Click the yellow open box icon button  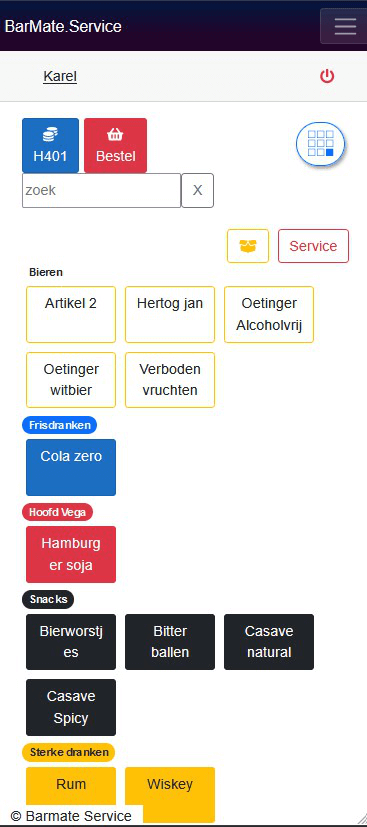248,246
